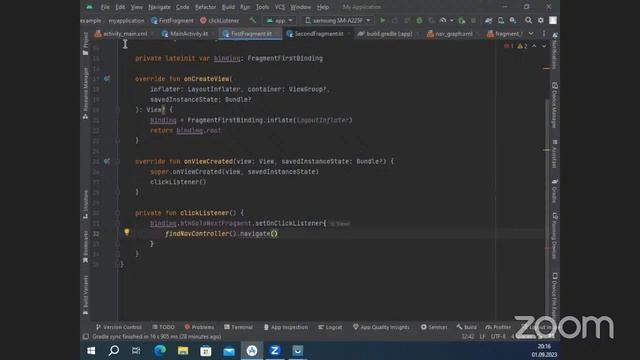Viewport: 640px width, 360px height.
Task: Click the Search Everywhere magnifier icon
Action: point(528,20)
